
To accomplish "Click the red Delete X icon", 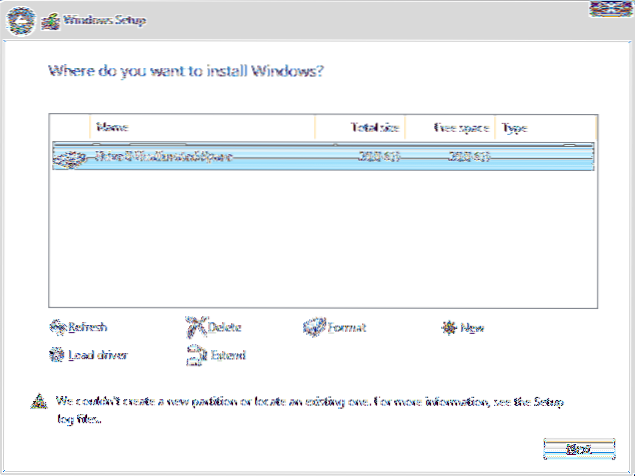I will (196, 327).
